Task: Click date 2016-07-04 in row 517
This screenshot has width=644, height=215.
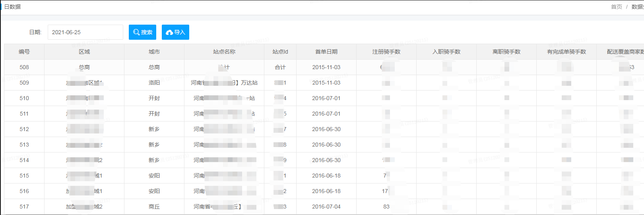Action: (x=326, y=207)
